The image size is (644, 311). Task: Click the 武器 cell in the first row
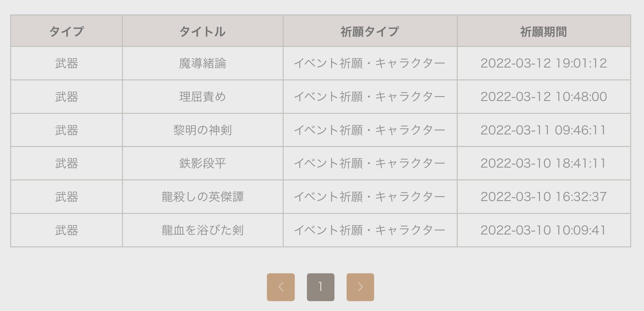point(66,63)
